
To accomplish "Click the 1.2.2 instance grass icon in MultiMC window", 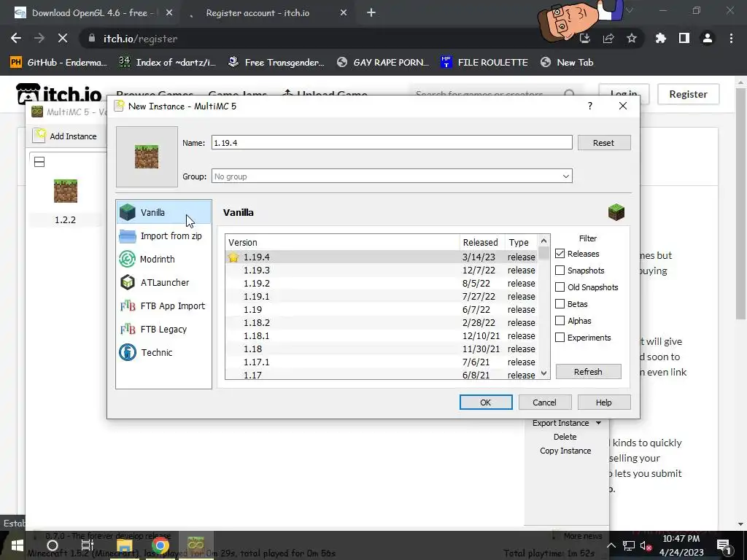I will coord(65,191).
